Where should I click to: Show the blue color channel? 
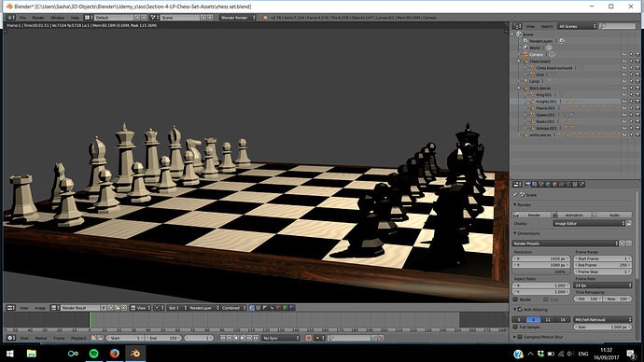click(x=292, y=308)
